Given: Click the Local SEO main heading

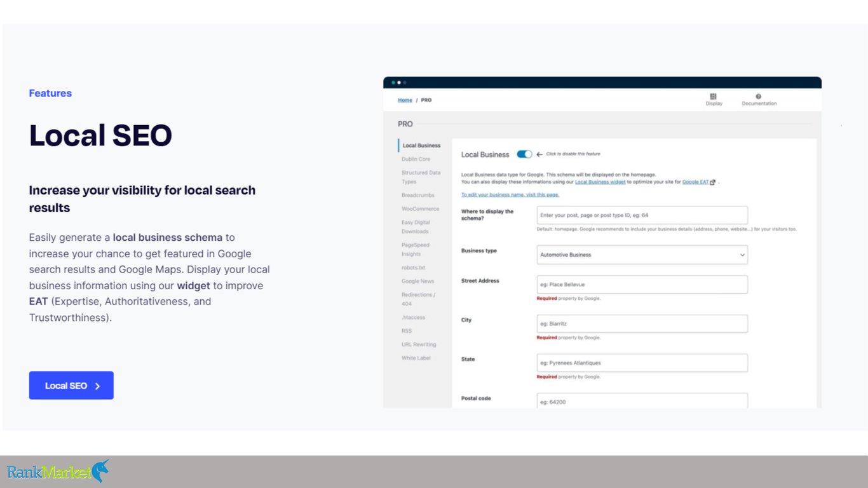Looking at the screenshot, I should point(100,135).
